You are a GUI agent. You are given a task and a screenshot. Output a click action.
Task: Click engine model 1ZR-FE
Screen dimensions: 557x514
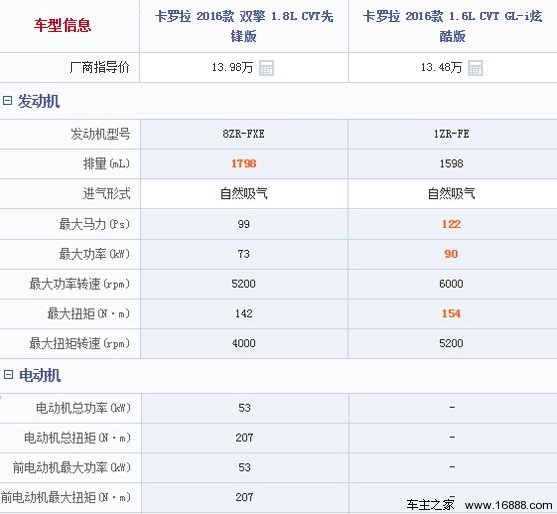click(x=451, y=134)
